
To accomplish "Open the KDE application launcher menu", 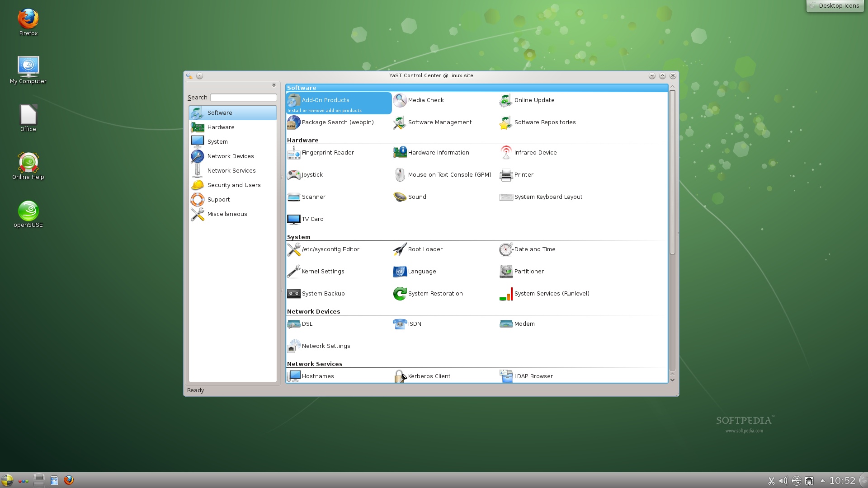I will pyautogui.click(x=7, y=480).
